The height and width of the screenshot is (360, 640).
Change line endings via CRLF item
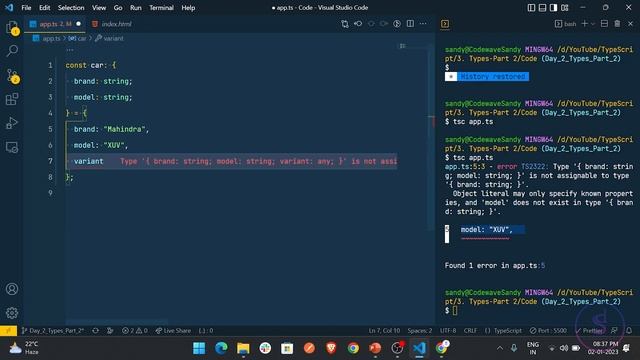coord(470,331)
